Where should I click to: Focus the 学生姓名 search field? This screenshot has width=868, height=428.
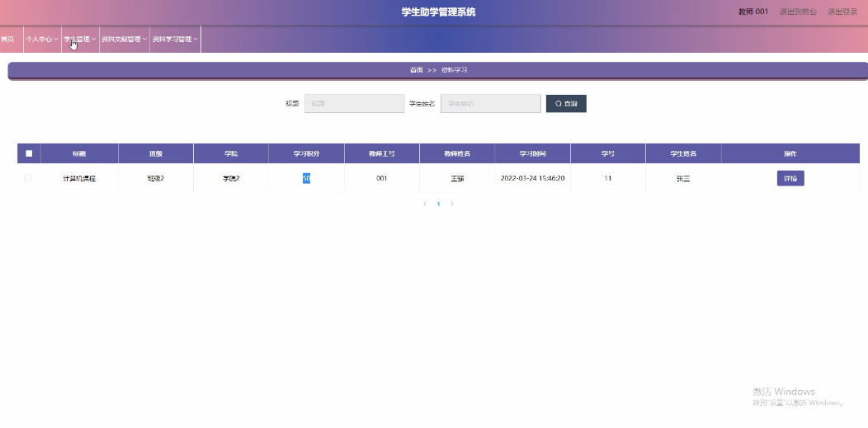(490, 103)
